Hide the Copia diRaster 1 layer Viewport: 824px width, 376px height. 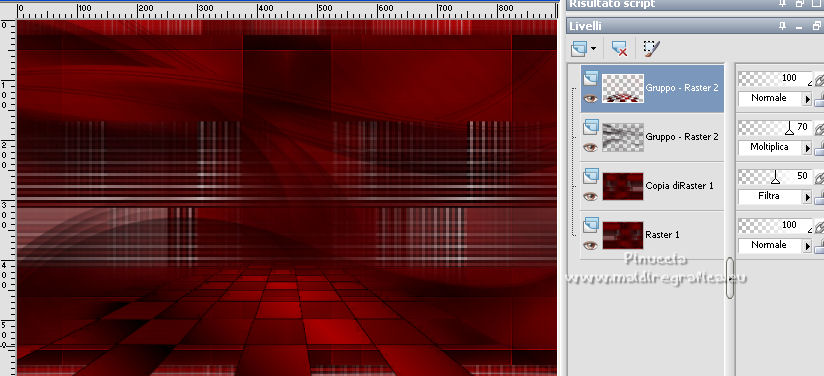591,196
